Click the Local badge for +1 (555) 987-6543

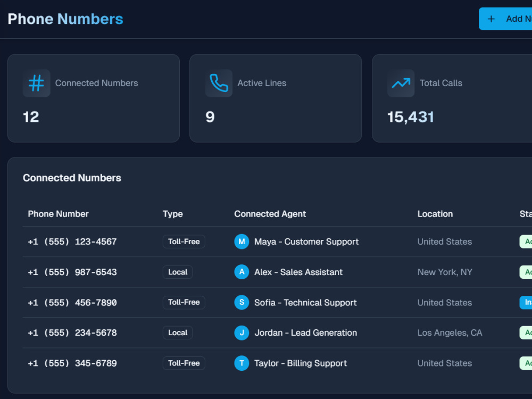tap(178, 272)
